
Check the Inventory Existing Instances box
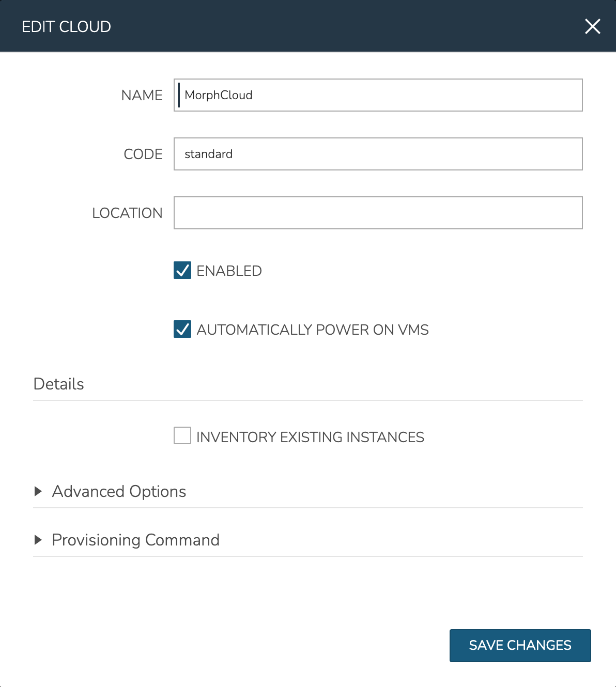pos(182,435)
